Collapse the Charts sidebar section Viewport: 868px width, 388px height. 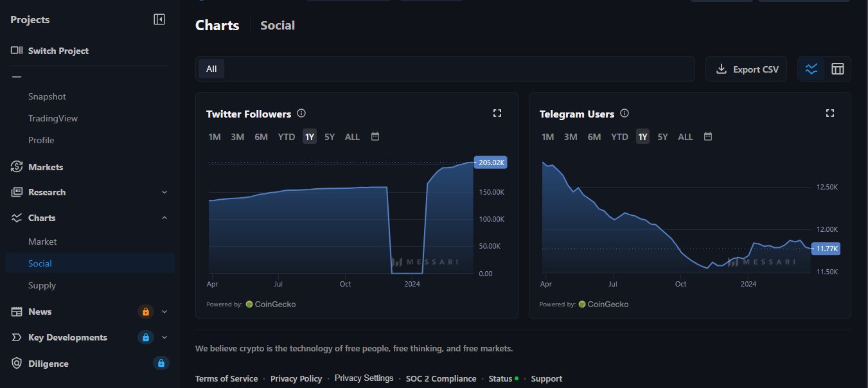pyautogui.click(x=164, y=218)
